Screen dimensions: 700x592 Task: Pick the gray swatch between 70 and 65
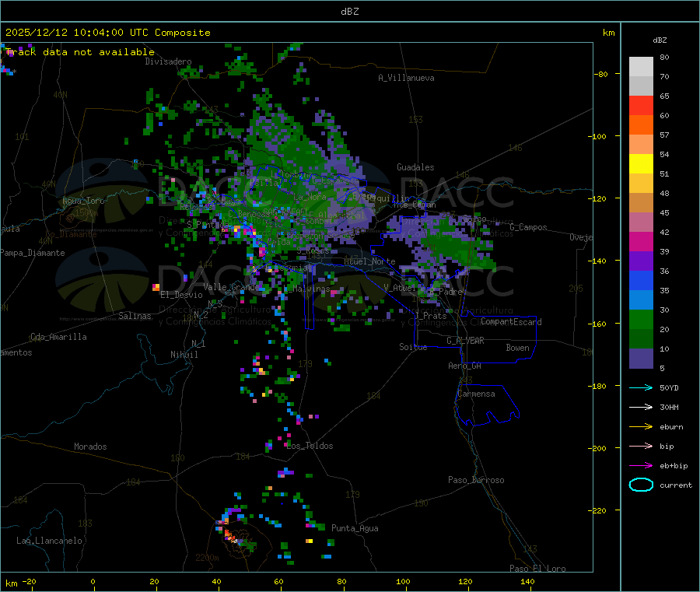641,86
